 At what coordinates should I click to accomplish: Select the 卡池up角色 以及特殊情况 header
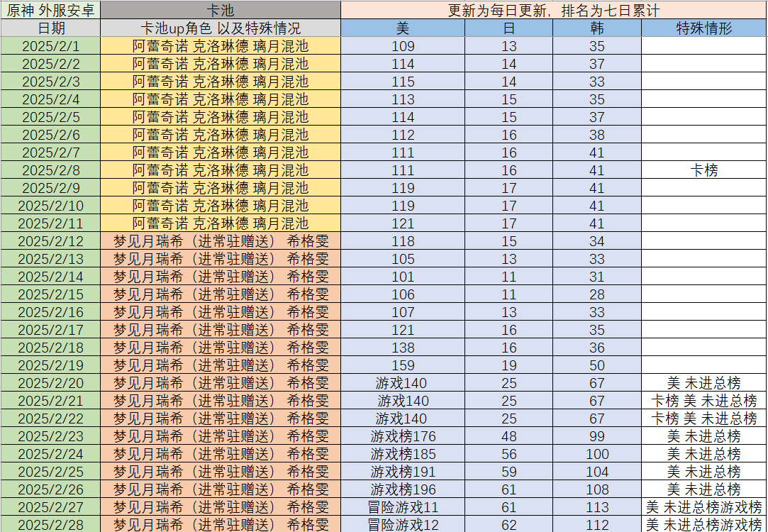221,28
